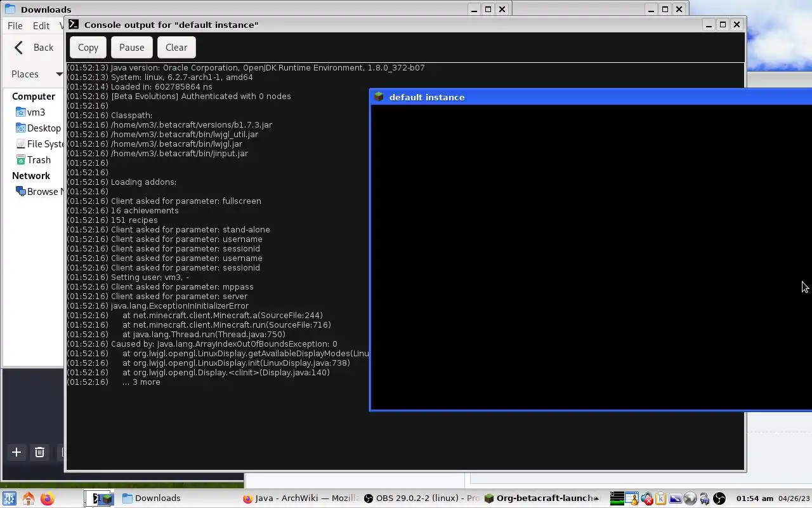Click the CPU monitor graph in system tray

point(617,498)
